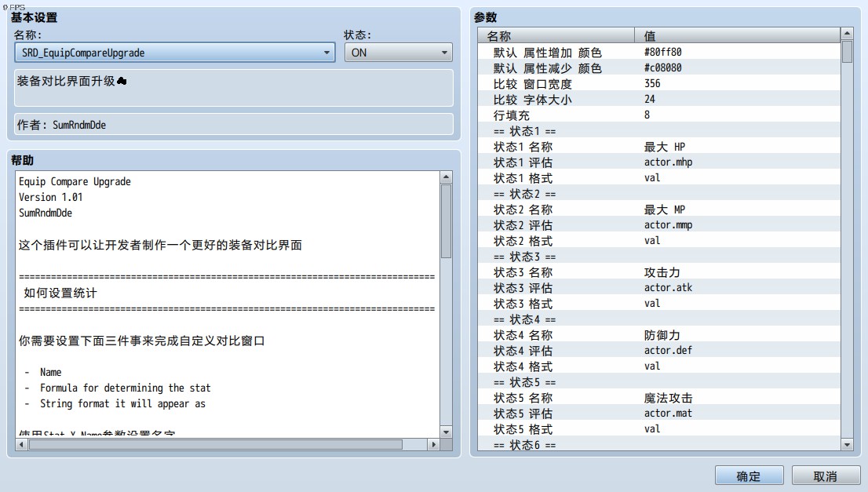Open the ON status dropdown
This screenshot has width=868, height=492.
pyautogui.click(x=398, y=53)
